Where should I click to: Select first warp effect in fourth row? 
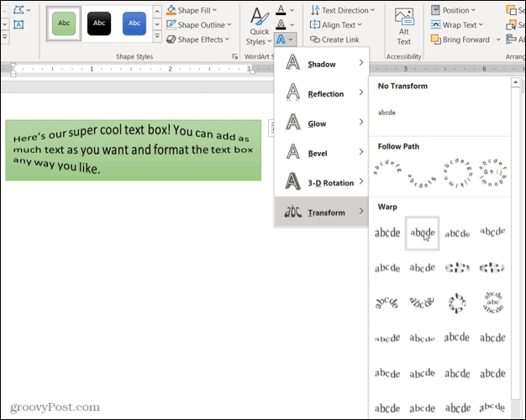387,339
